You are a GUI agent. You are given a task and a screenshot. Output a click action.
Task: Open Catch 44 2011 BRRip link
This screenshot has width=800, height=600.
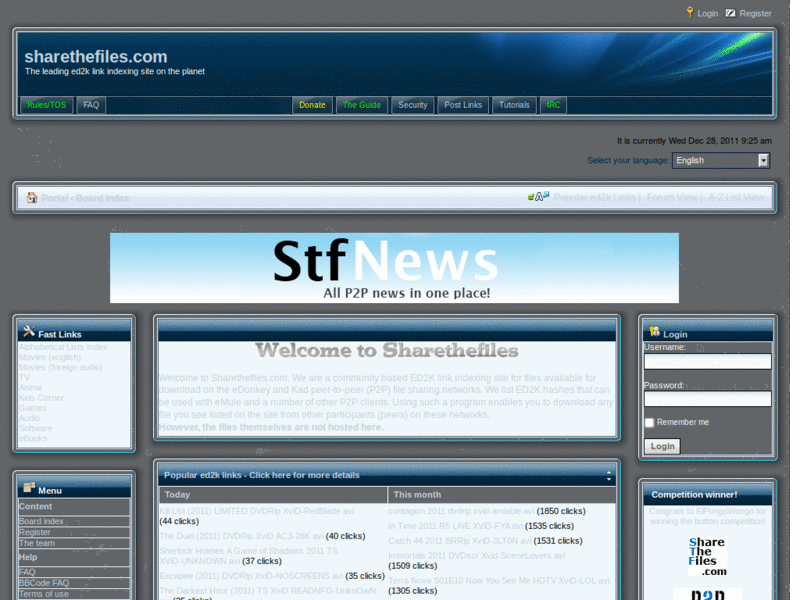pyautogui.click(x=460, y=541)
